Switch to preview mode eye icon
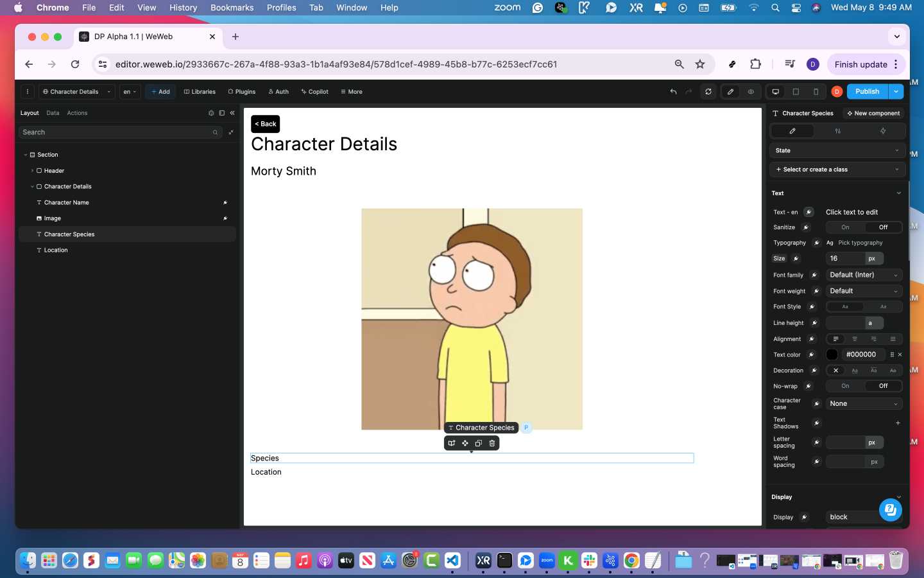This screenshot has width=924, height=578. click(x=751, y=92)
